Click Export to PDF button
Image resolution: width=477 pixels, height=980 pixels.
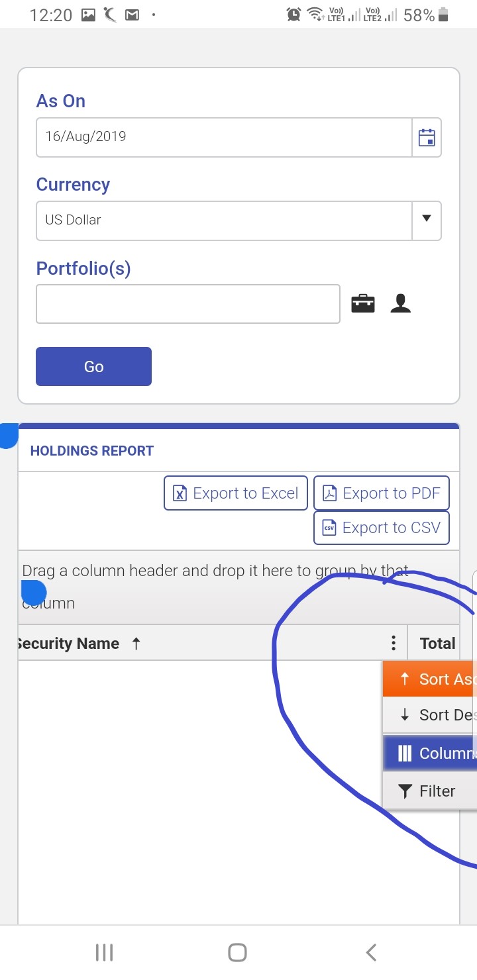click(x=381, y=493)
